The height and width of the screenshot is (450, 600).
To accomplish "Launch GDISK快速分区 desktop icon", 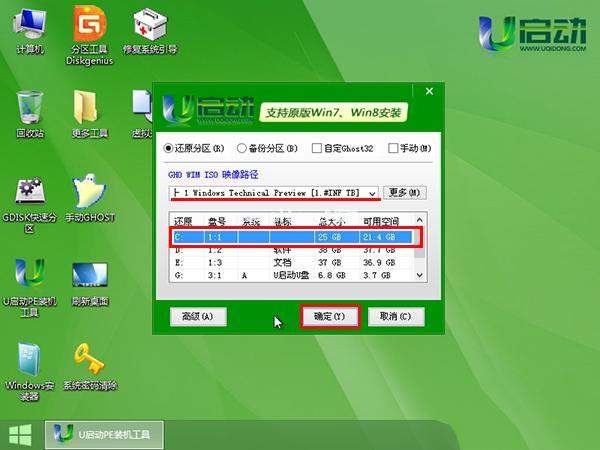I will point(29,205).
